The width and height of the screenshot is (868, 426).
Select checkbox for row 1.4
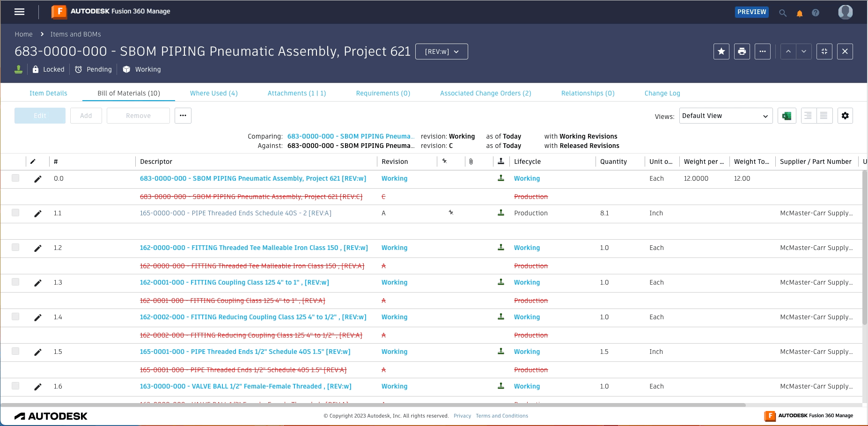point(15,316)
